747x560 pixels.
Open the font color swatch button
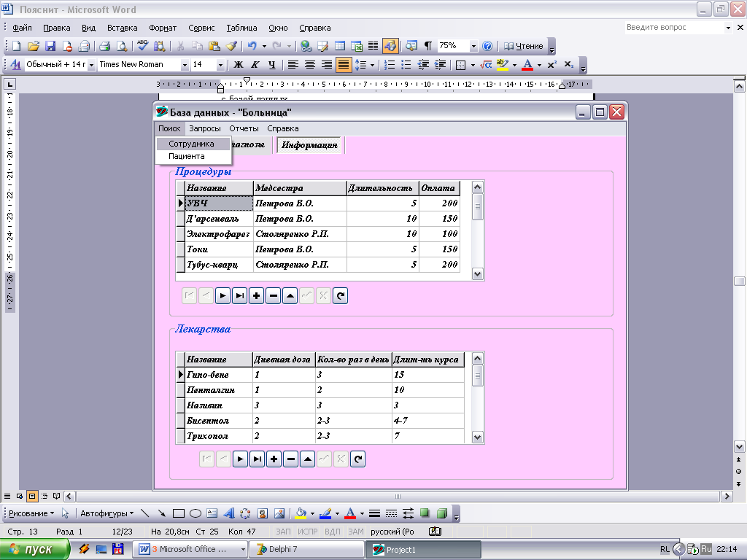click(x=527, y=65)
